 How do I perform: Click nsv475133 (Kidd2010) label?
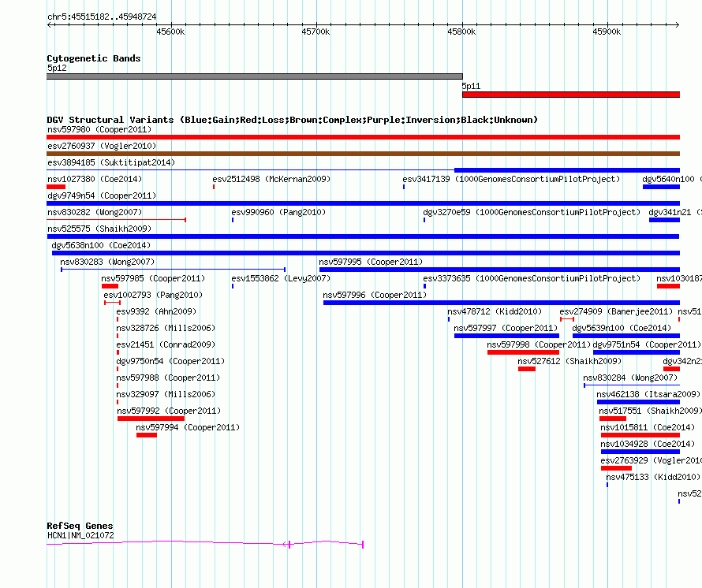pos(653,478)
